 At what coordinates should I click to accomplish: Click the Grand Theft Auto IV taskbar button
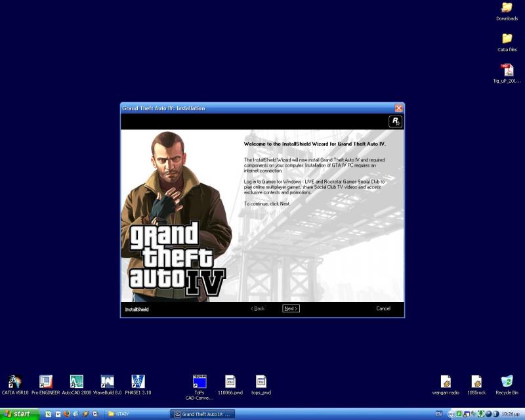(x=202, y=414)
